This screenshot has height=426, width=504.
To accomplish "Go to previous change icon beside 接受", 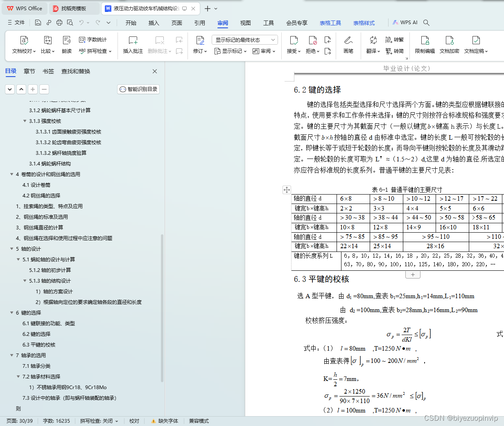I will point(328,40).
